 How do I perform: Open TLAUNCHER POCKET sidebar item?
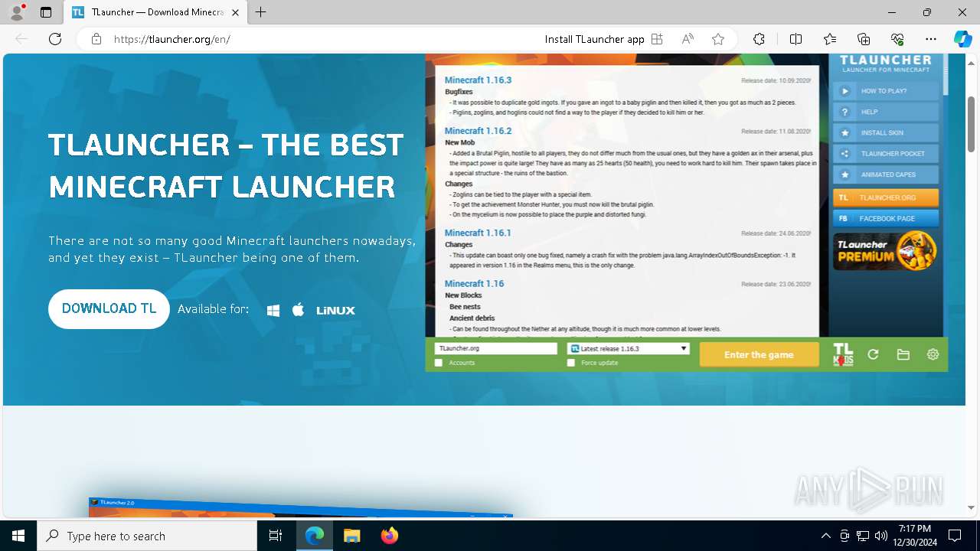click(x=886, y=154)
